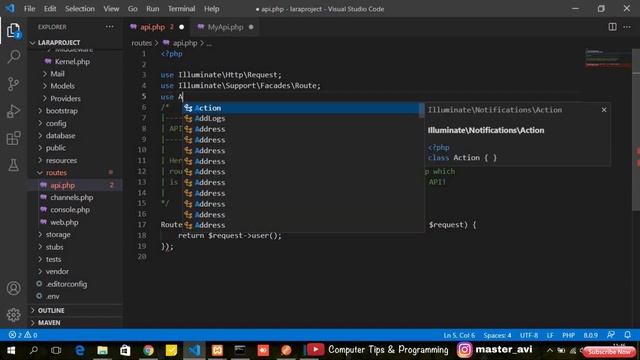Click PHP version 8.0.9 in status bar
The height and width of the screenshot is (360, 640).
590,335
